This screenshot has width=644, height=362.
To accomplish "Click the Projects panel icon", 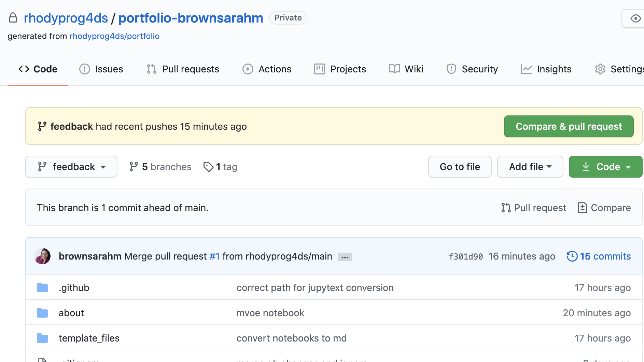I will click(320, 69).
